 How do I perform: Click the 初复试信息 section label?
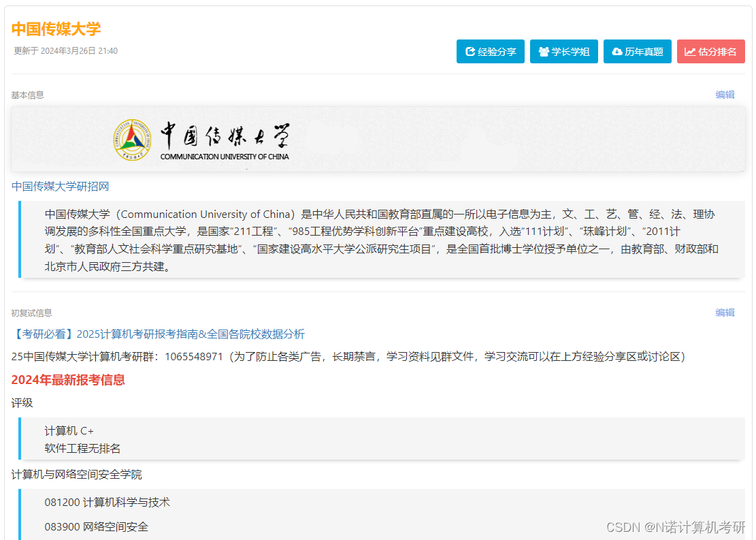[x=31, y=313]
